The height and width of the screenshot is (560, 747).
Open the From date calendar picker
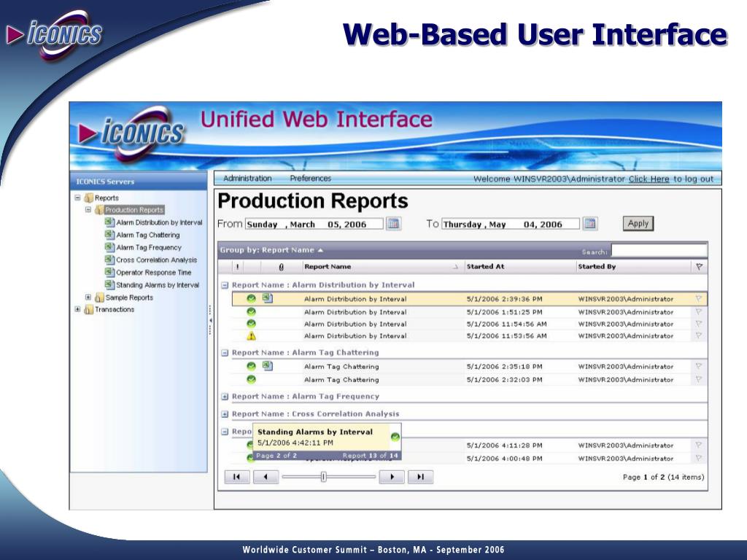pyautogui.click(x=393, y=223)
